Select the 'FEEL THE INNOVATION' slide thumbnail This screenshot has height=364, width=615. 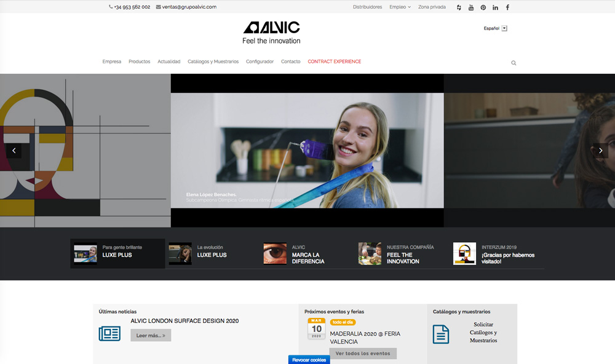(x=402, y=253)
